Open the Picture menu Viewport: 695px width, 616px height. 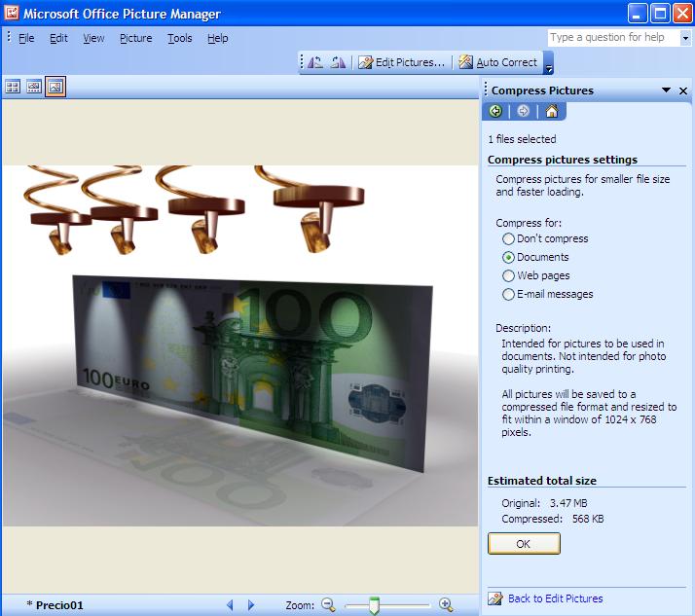pyautogui.click(x=135, y=38)
